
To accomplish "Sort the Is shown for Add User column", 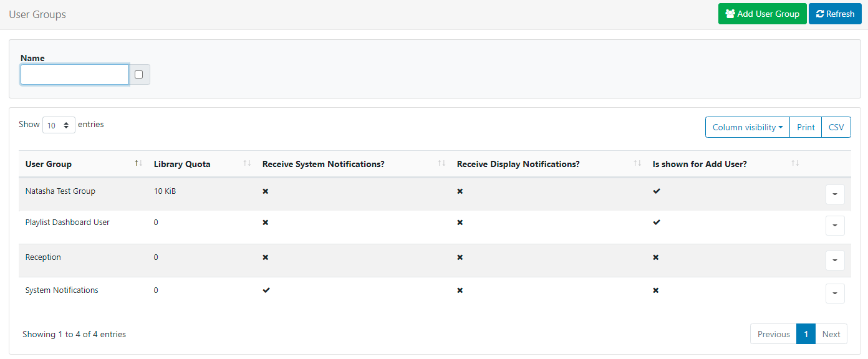I will point(795,164).
